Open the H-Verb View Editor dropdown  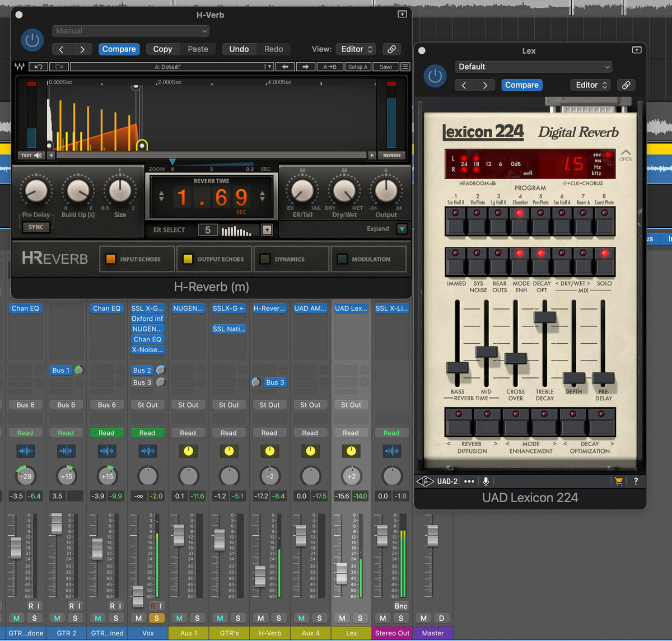357,49
